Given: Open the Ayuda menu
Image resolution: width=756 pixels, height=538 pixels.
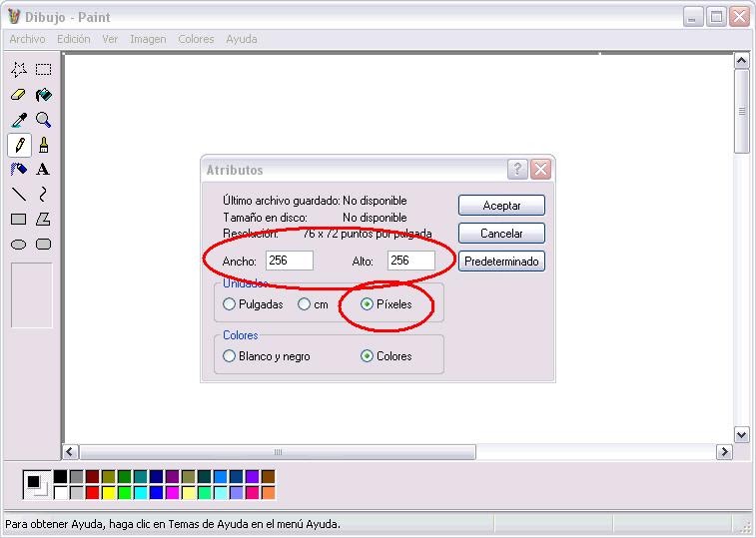Looking at the screenshot, I should pyautogui.click(x=242, y=39).
